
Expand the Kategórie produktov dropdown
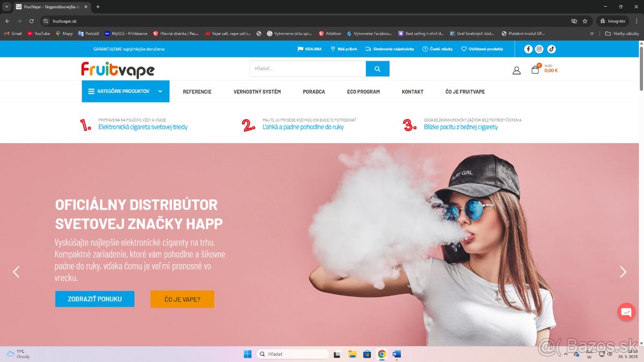coord(126,91)
